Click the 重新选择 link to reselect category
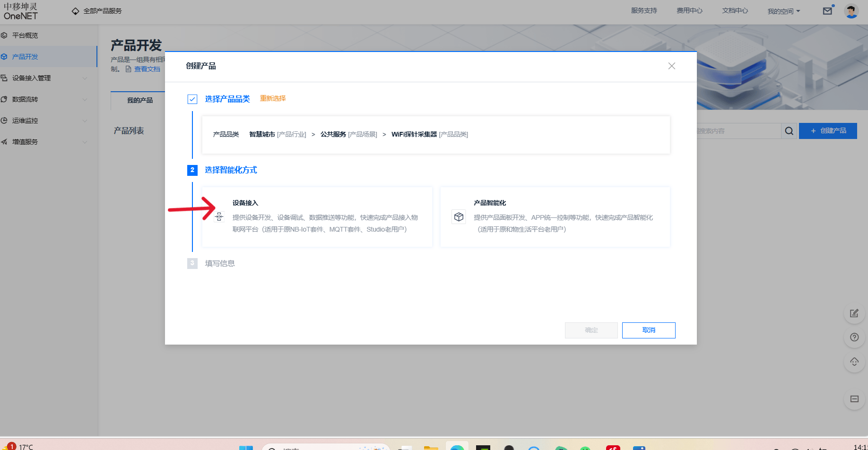Viewport: 868px width, 450px height. point(272,98)
